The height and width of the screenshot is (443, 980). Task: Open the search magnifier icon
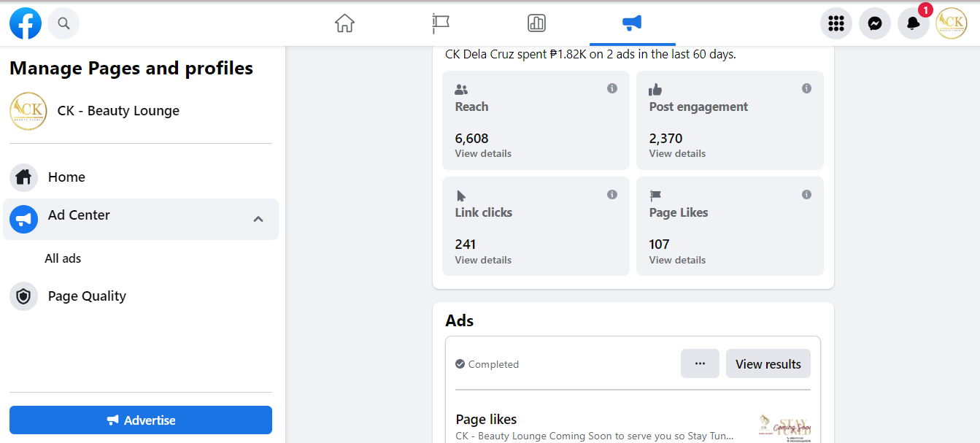pyautogui.click(x=63, y=23)
